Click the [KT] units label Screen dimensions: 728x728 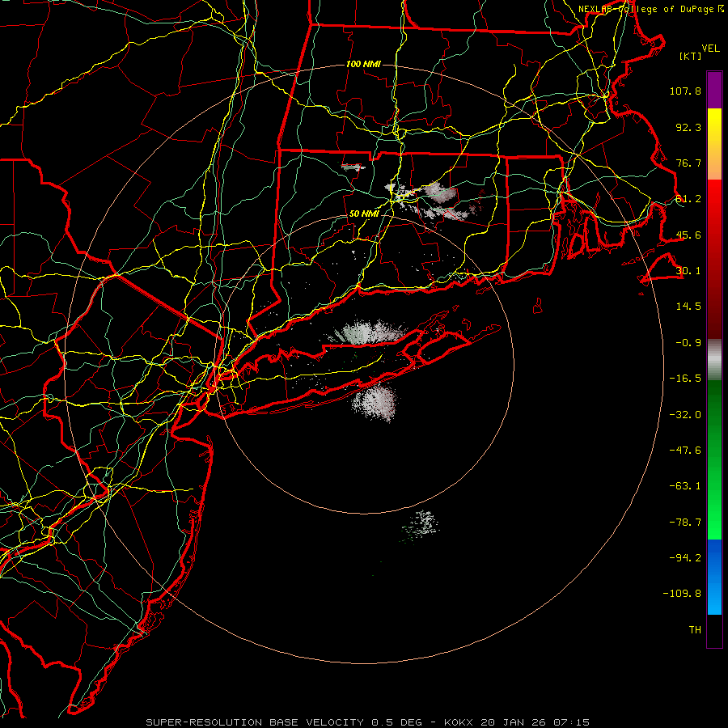tap(691, 56)
